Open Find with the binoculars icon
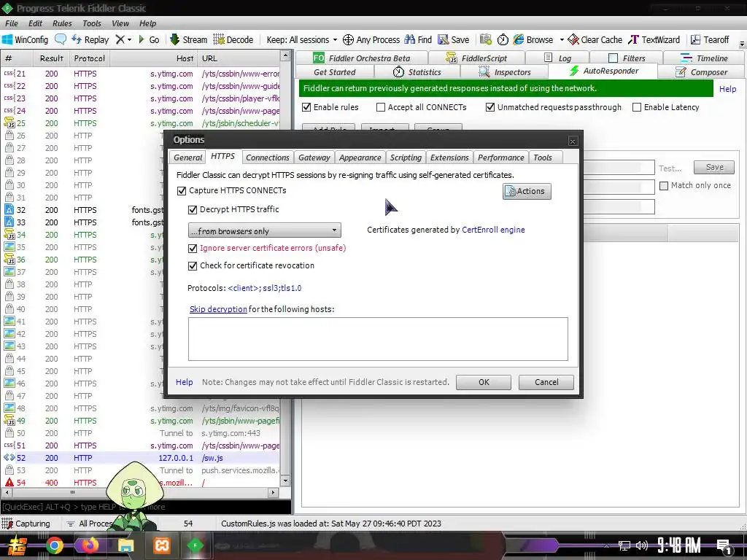747x560 pixels. (410, 39)
